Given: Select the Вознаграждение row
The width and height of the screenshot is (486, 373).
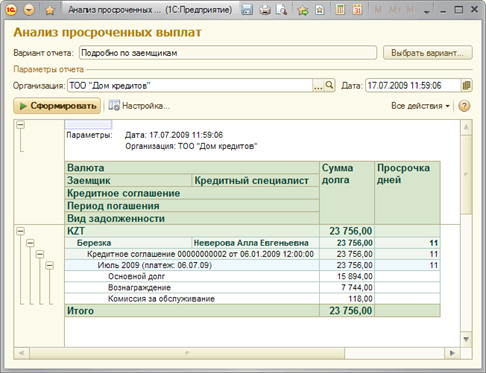Looking at the screenshot, I should tap(192, 288).
